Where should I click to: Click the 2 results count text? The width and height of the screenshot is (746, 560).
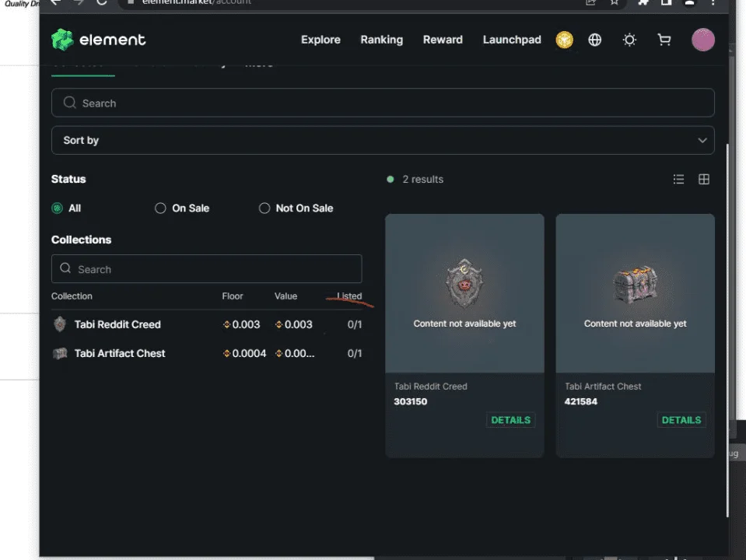tap(423, 179)
